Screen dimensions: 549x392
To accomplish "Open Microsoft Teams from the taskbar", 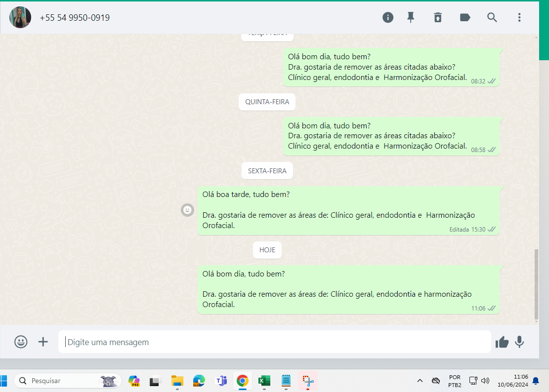I will click(x=221, y=381).
